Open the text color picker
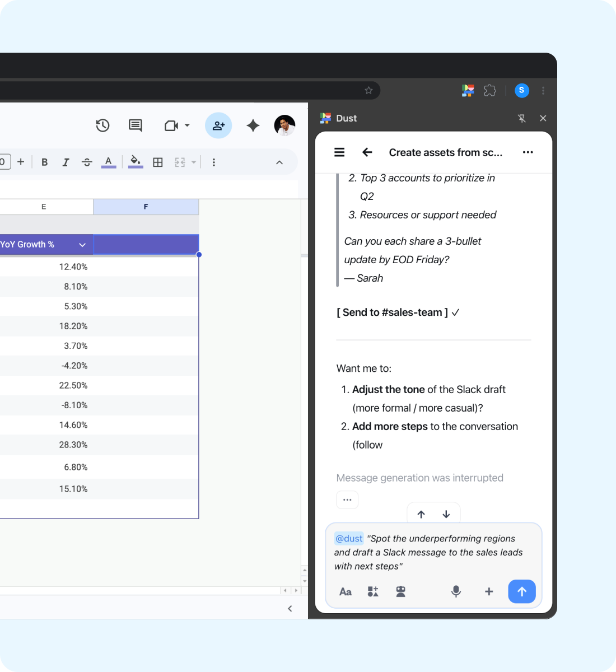 click(109, 162)
